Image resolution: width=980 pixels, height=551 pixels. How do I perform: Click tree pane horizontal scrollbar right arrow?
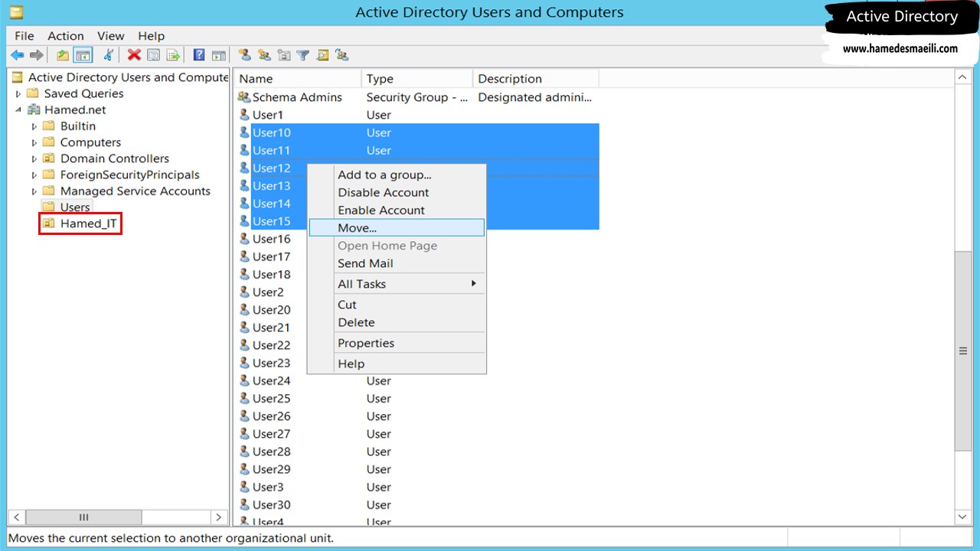218,517
